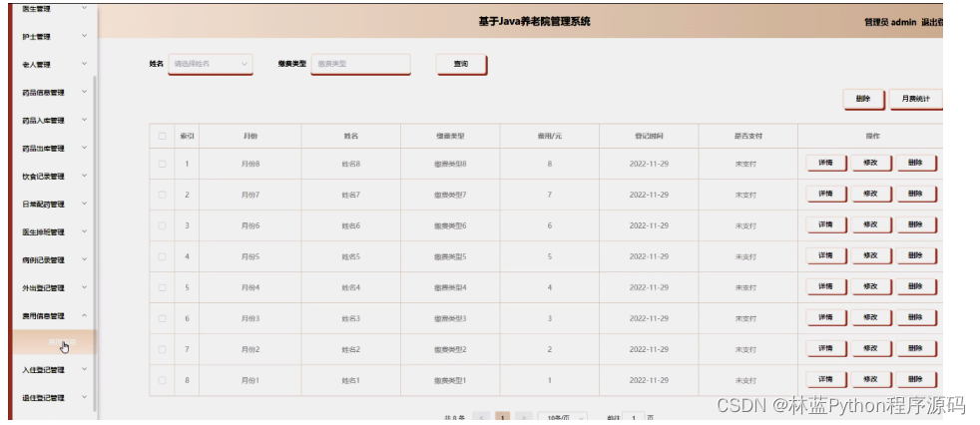The width and height of the screenshot is (980, 425).
Task: Click 修改 for row 姓名4
Action: [870, 287]
